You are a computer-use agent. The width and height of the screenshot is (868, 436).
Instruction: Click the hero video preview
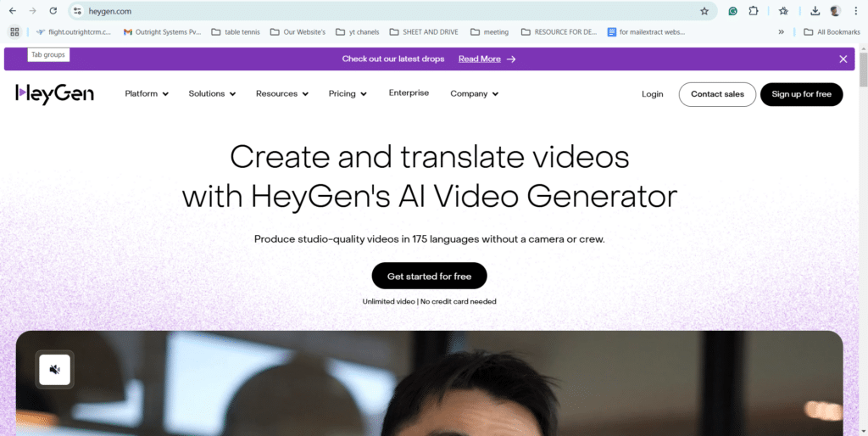429,385
